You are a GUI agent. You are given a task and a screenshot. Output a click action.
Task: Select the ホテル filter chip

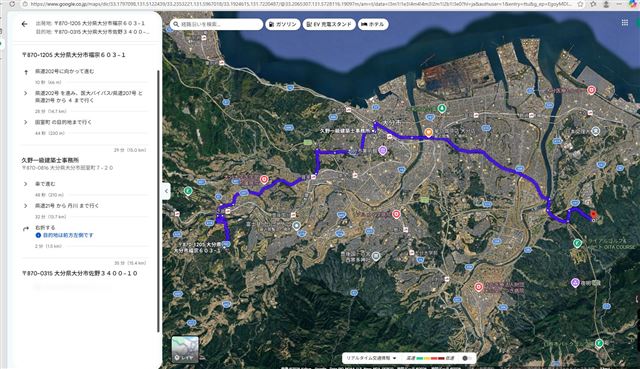(x=373, y=24)
